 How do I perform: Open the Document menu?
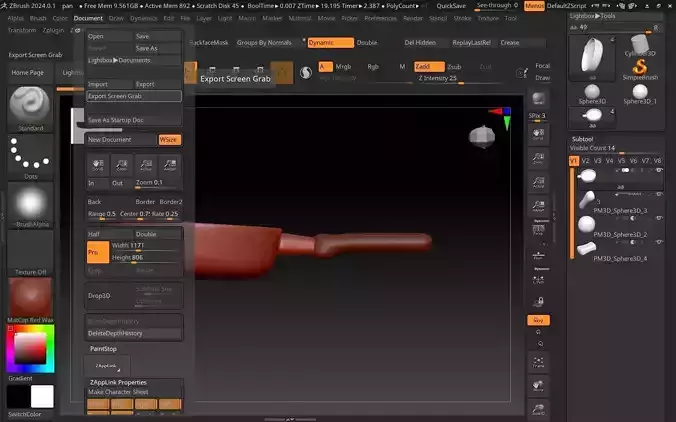(x=88, y=18)
